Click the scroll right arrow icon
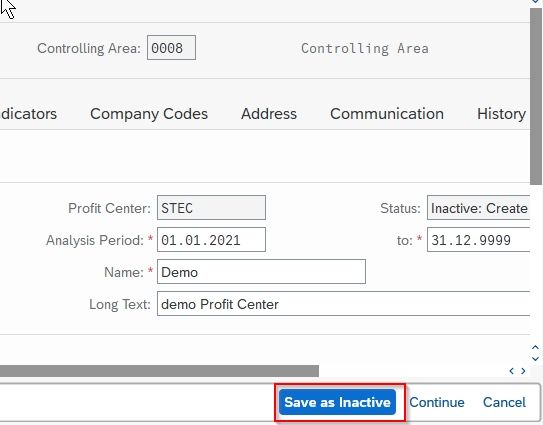 coord(523,371)
